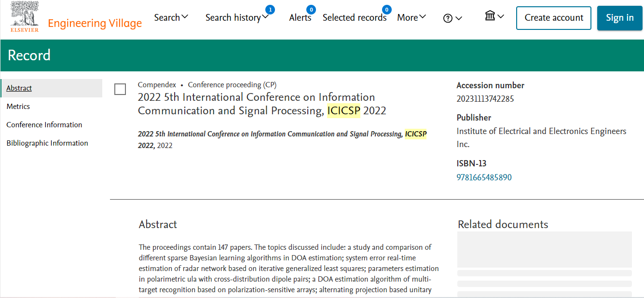The height and width of the screenshot is (298, 644).
Task: Go to the Metrics section
Action: coord(18,107)
